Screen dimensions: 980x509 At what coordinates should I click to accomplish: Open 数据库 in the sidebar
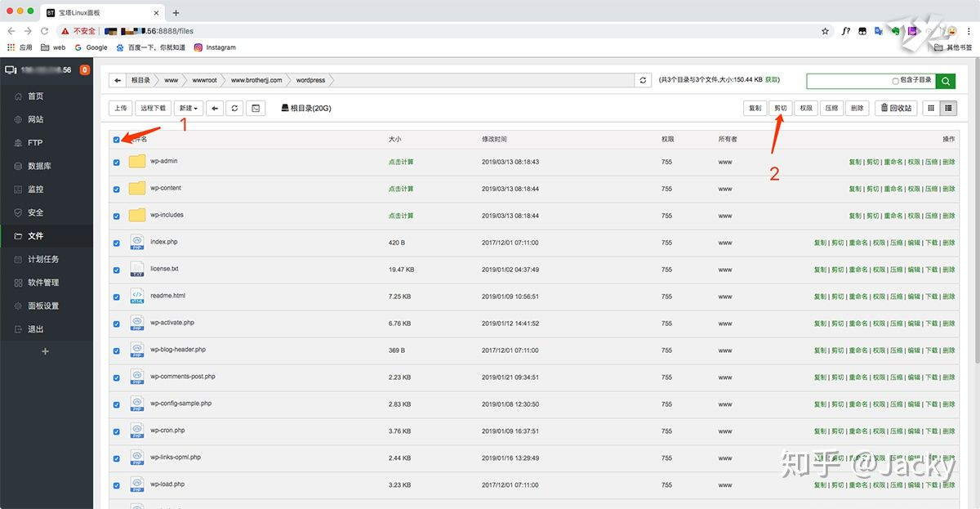pos(39,166)
